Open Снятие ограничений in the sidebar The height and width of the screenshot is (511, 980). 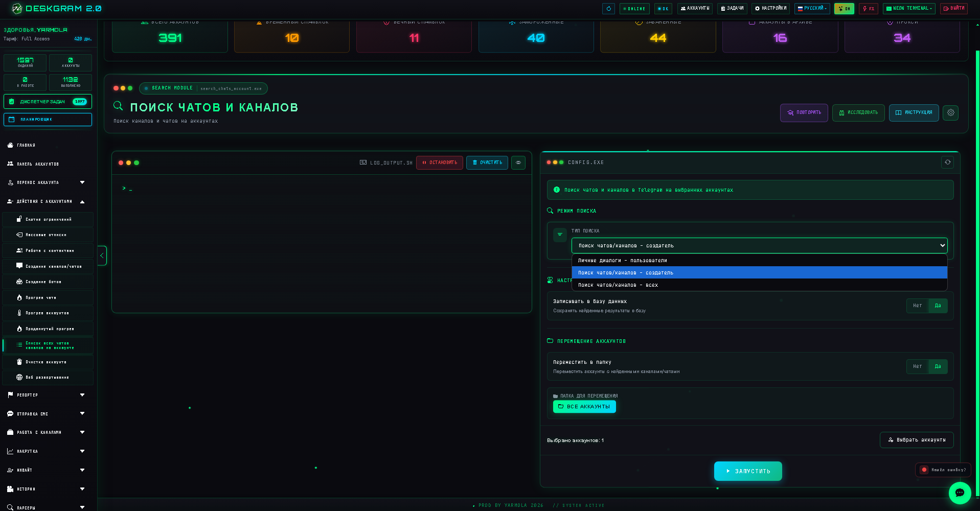(x=49, y=219)
